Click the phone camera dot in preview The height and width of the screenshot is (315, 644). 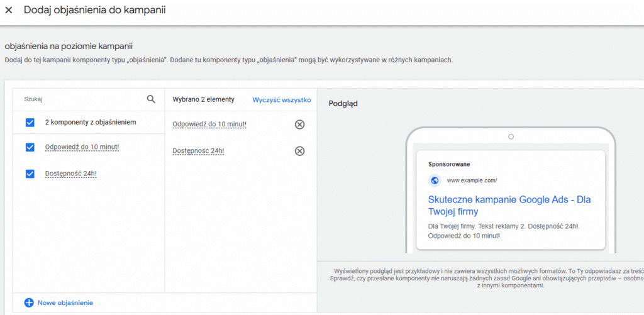pyautogui.click(x=511, y=136)
